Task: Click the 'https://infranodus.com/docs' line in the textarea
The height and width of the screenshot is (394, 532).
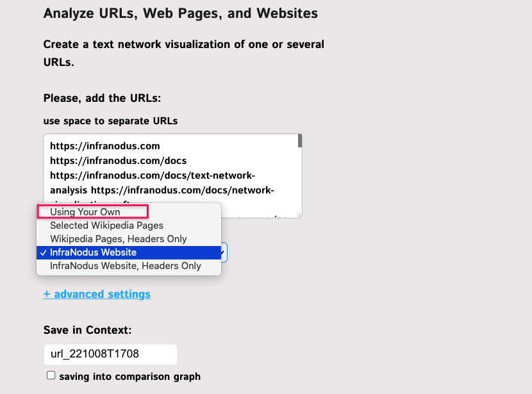Action: 119,161
